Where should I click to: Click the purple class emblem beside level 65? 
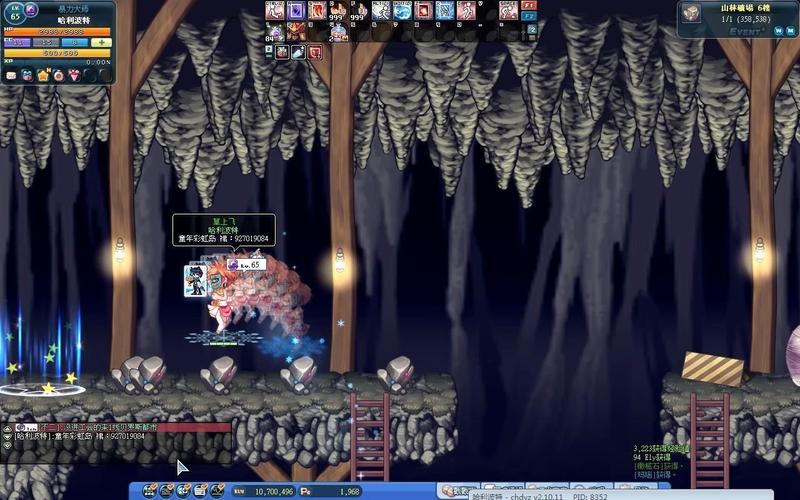(32, 8)
